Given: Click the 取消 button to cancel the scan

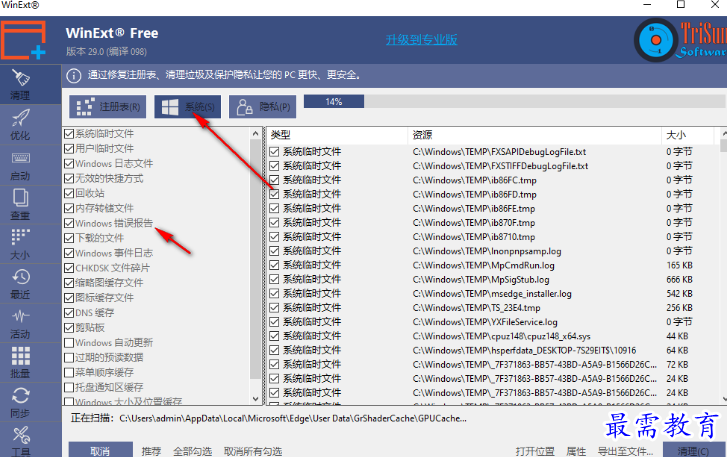Looking at the screenshot, I should point(101,450).
